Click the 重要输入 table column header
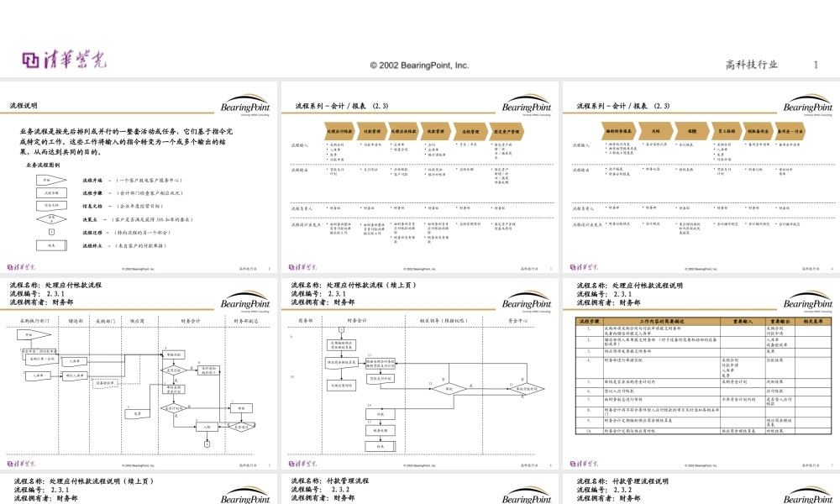840x504 pixels. coord(743,322)
